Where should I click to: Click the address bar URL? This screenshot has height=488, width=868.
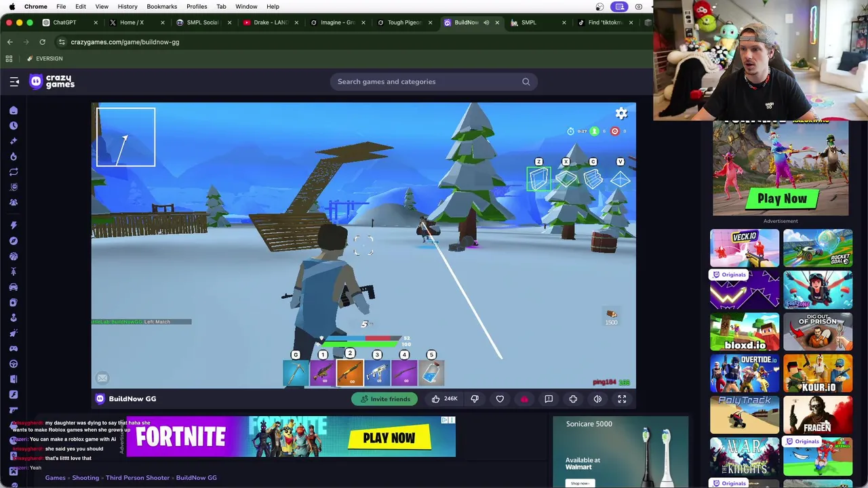125,42
